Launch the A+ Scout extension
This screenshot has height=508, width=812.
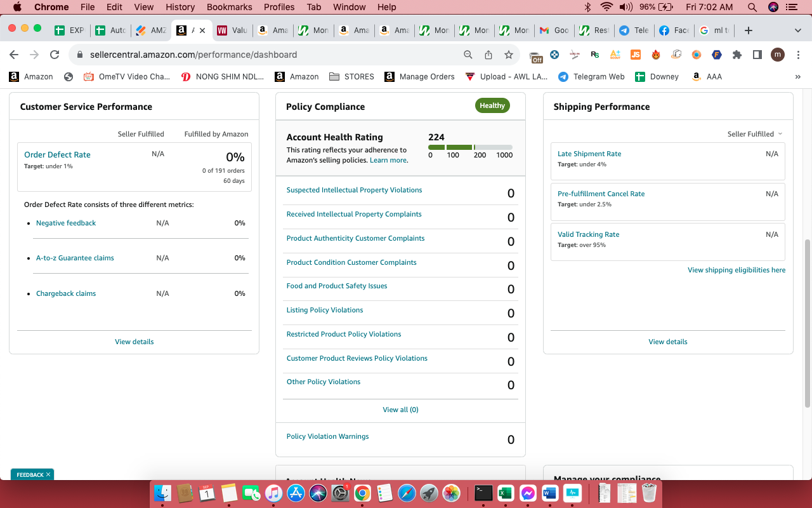(615, 55)
